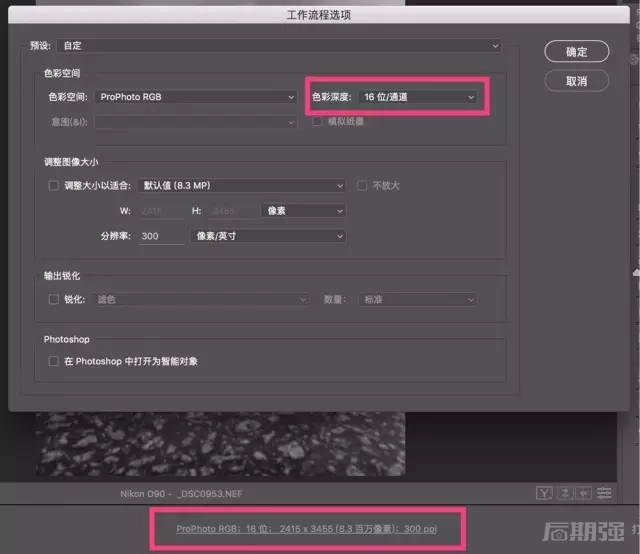Toggle 不放大 checkbox
The width and height of the screenshot is (640, 554).
[362, 186]
